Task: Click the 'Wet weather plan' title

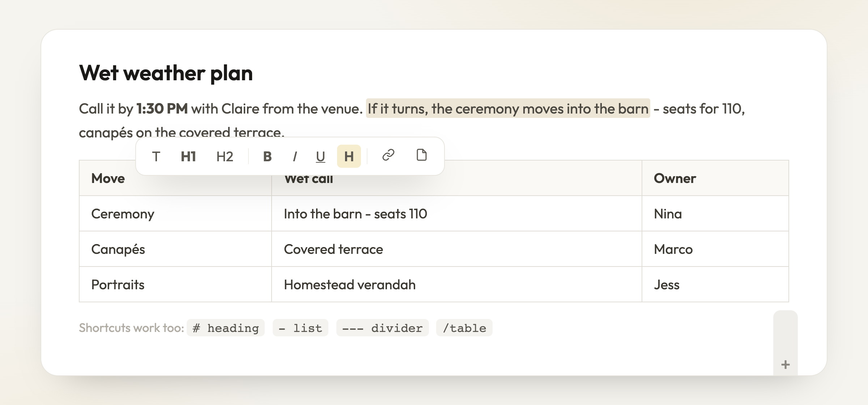Action: pos(166,73)
